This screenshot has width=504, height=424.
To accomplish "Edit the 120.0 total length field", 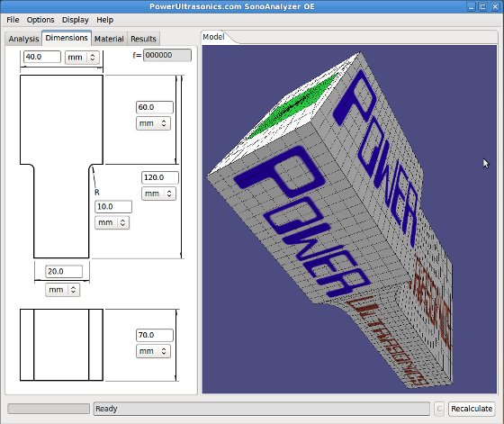I will [160, 177].
